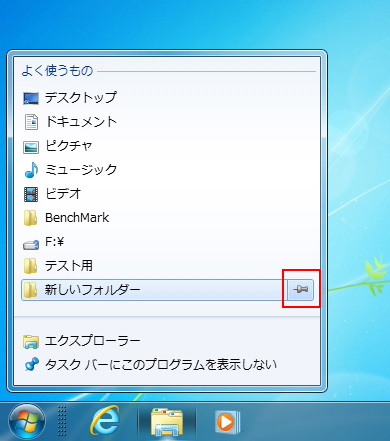Click the ミュージック note icon
The width and height of the screenshot is (390, 441).
pyautogui.click(x=32, y=170)
